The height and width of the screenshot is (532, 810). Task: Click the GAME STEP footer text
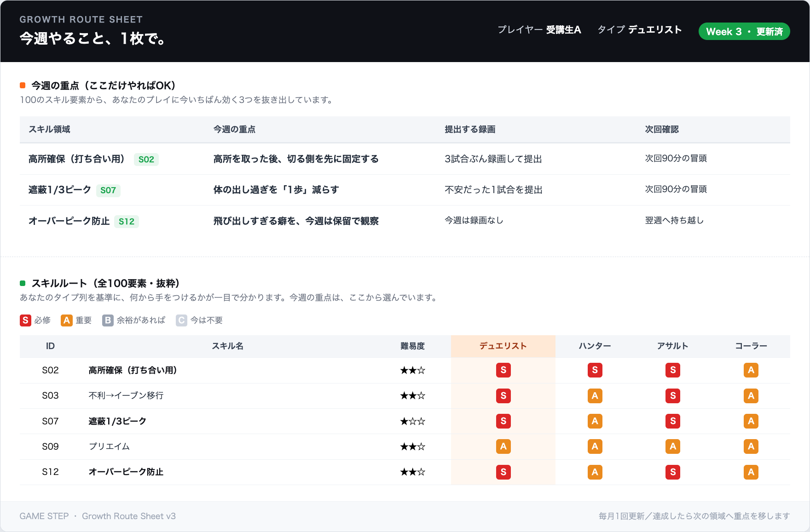44,516
